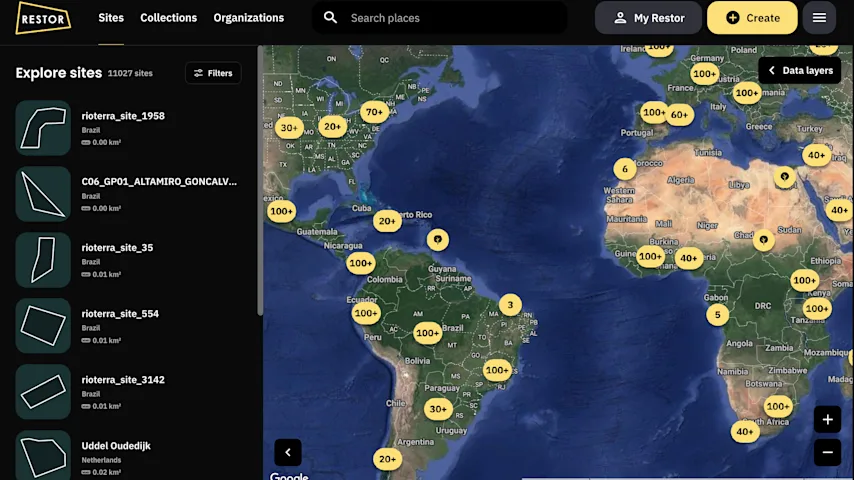This screenshot has width=854, height=480.
Task: Click the sidebar scrollbar
Action: point(260,180)
